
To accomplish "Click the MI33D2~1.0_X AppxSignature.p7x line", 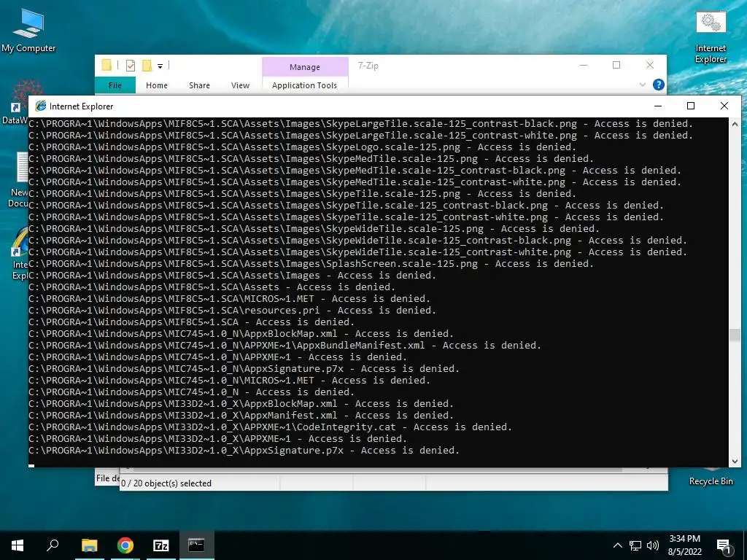I will [244, 451].
